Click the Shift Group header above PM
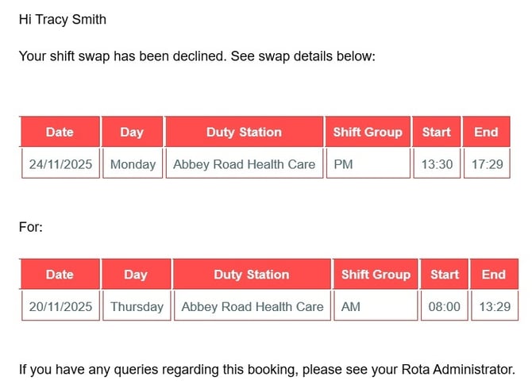This screenshot has width=532, height=392. (x=368, y=132)
